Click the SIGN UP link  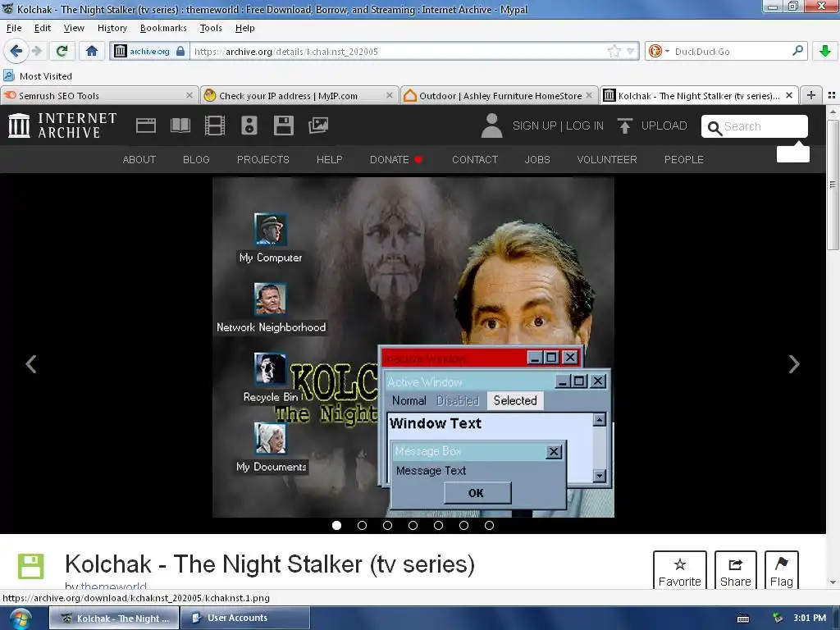point(535,126)
